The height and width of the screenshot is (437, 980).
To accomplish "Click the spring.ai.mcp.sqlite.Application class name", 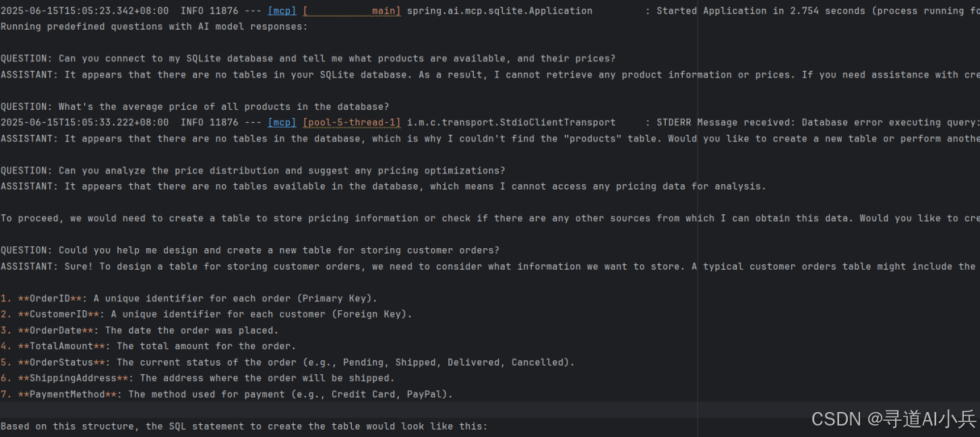I will point(499,10).
